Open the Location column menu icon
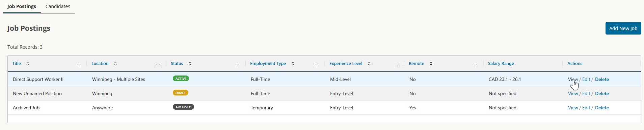The height and width of the screenshot is (130, 644). tap(158, 66)
